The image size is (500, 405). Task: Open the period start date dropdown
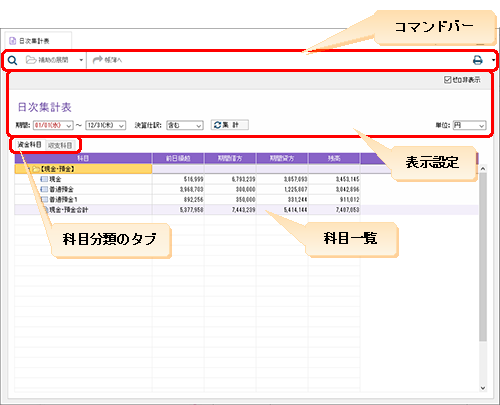(x=69, y=125)
